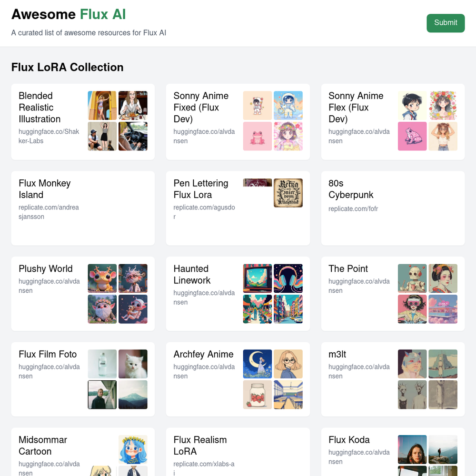The width and height of the screenshot is (476, 476).
Task: Click the Retro lettering thumbnail in Pen Lettering
Action: [x=288, y=193]
